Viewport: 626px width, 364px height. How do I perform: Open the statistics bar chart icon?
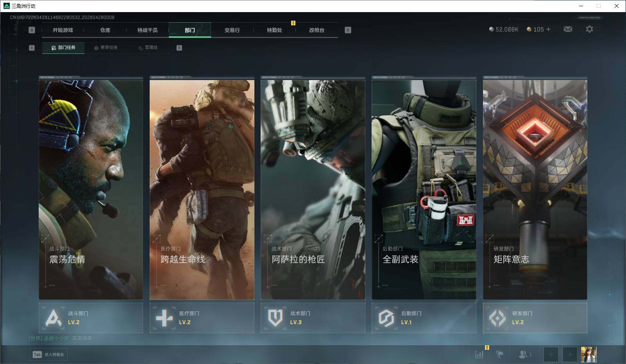(x=479, y=355)
